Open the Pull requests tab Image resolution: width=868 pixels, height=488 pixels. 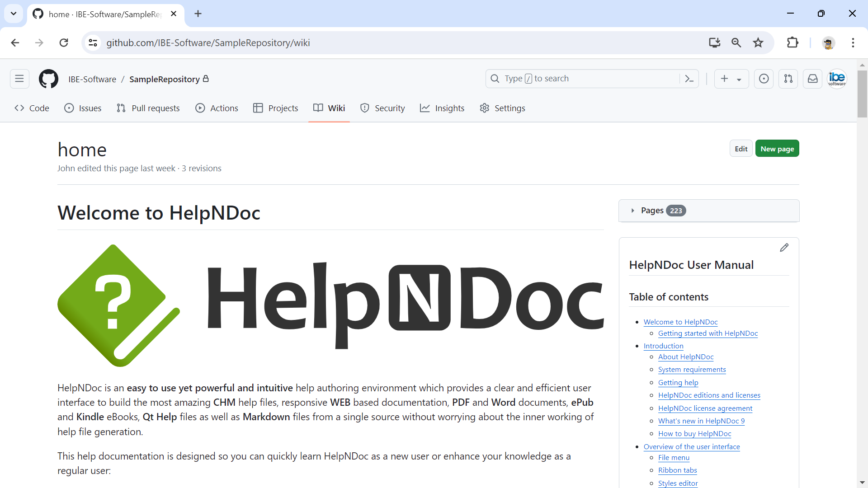tap(148, 108)
